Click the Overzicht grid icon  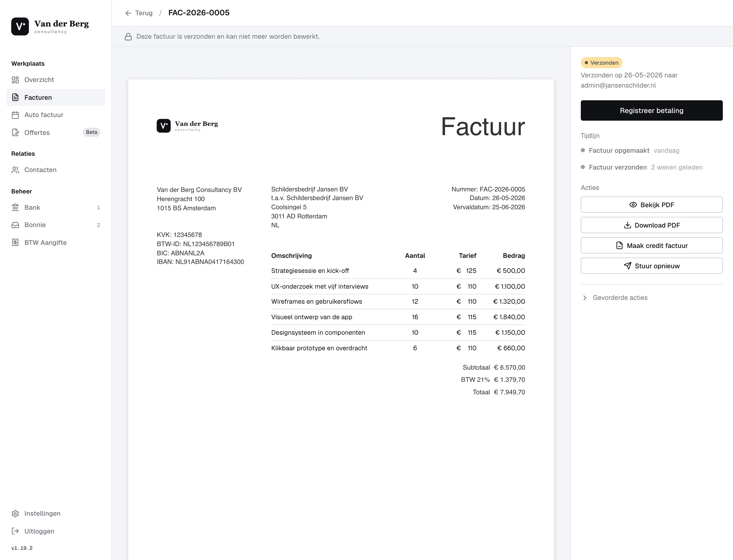[15, 80]
